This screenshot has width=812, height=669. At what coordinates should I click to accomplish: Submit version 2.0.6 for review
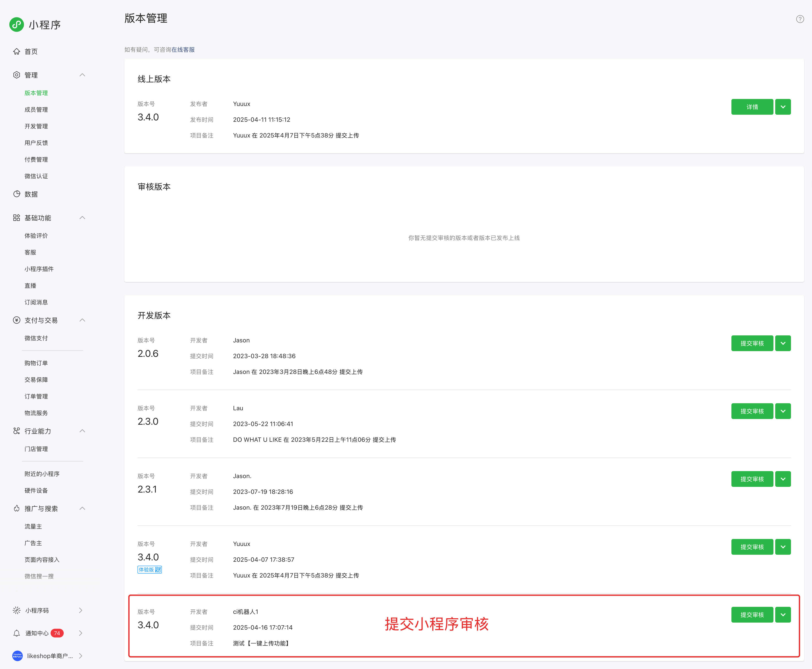(x=752, y=343)
